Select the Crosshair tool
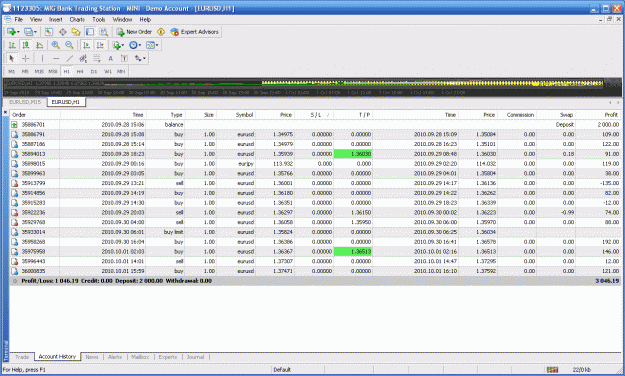This screenshot has height=376, width=625. point(26,58)
